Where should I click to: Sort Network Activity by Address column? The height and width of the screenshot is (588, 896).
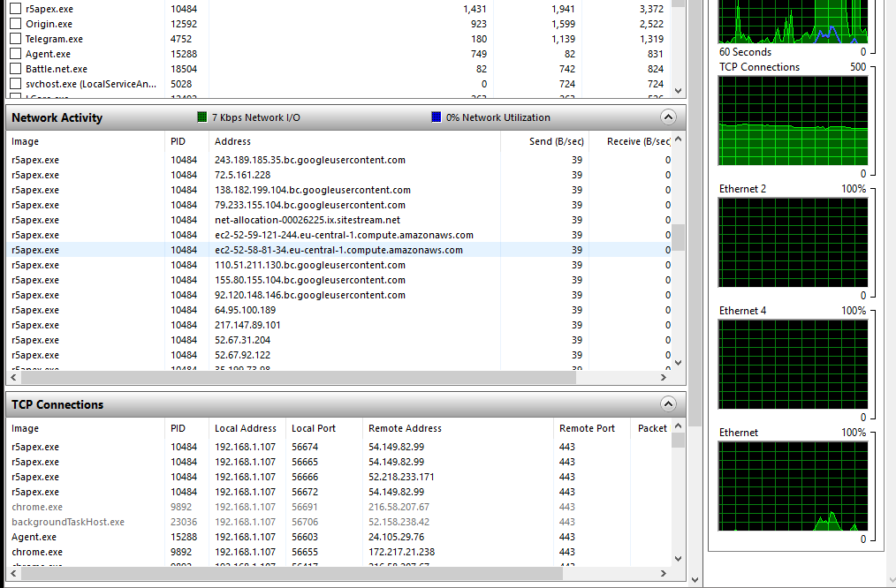pyautogui.click(x=232, y=141)
